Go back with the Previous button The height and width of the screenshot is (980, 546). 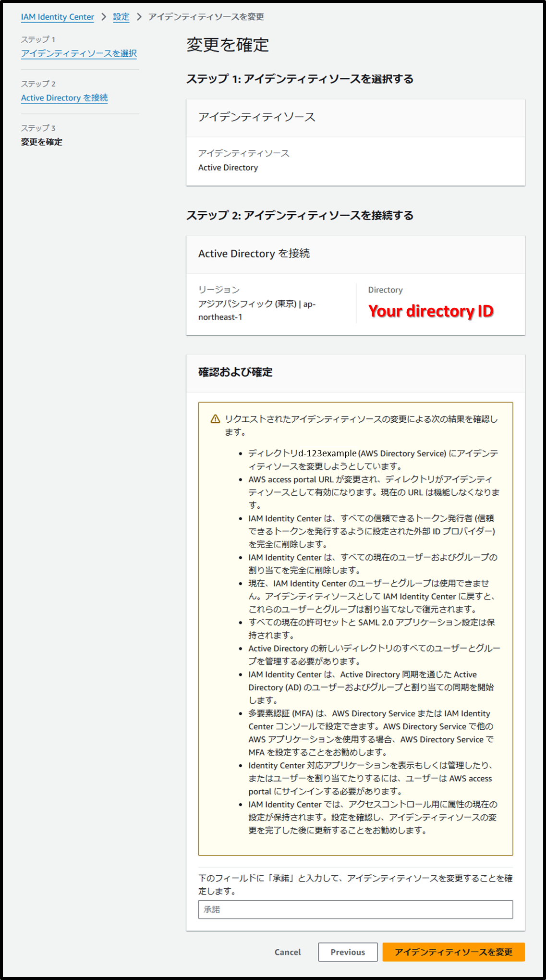coord(348,952)
